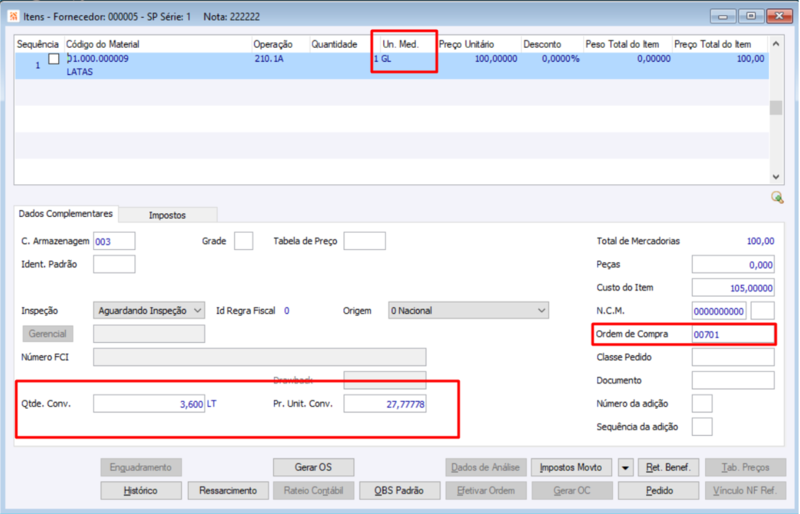Viewport: 800px width, 514px height.
Task: Click the Gerar OC button
Action: coord(571,491)
